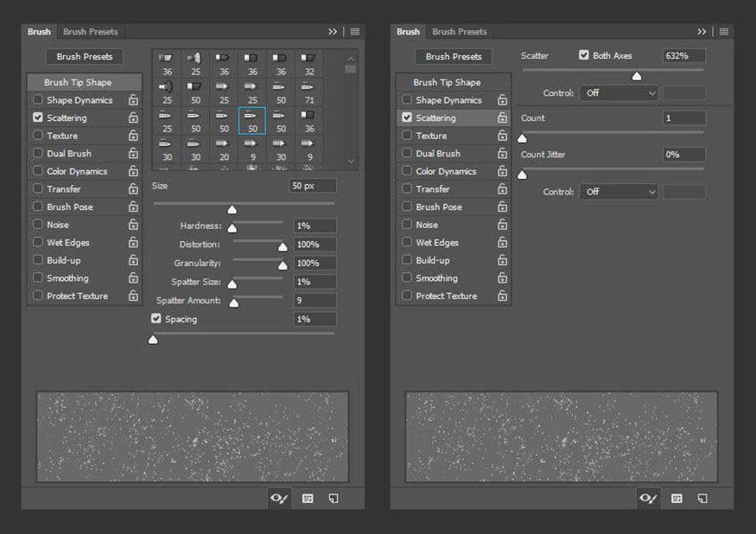
Task: Open the Scatter Control dropdown
Action: coord(619,93)
